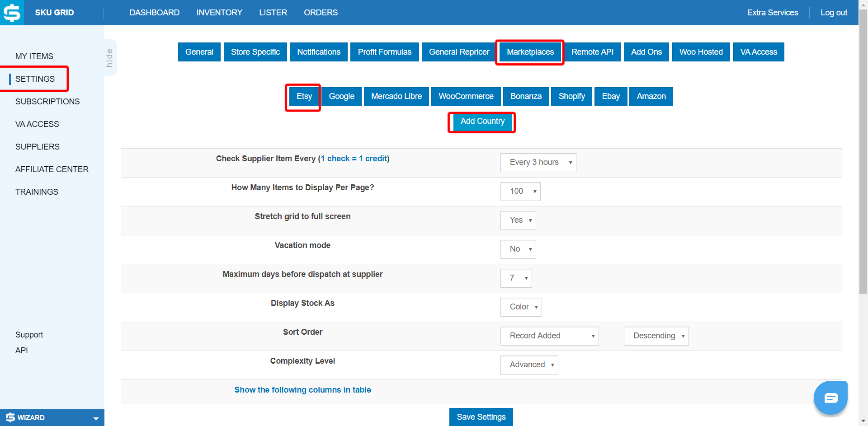The image size is (868, 426).
Task: Open the Remote API tab
Action: [x=592, y=52]
